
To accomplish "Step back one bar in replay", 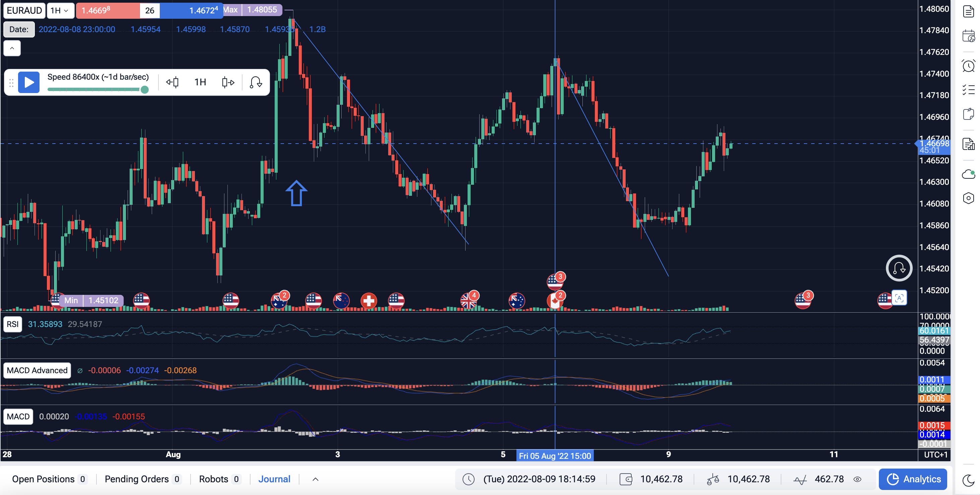I will pos(172,82).
